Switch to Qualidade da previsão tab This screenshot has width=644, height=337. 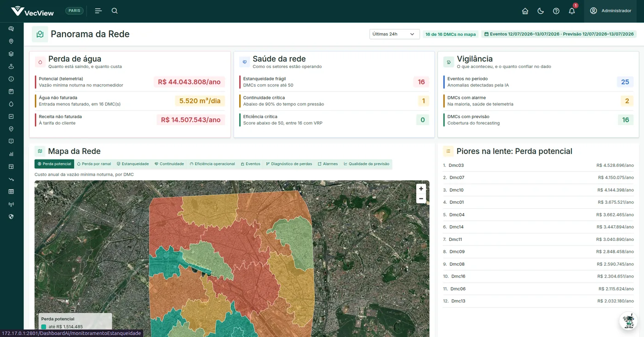point(367,164)
